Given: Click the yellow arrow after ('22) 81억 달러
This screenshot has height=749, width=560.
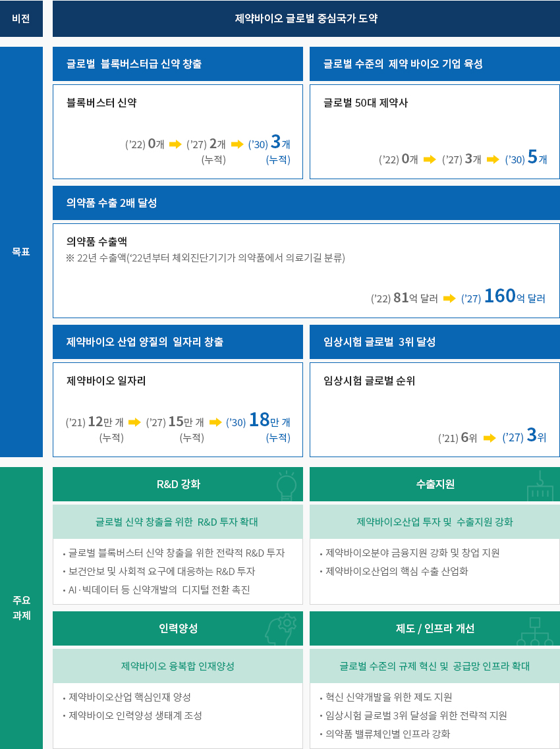Looking at the screenshot, I should click(x=449, y=299).
